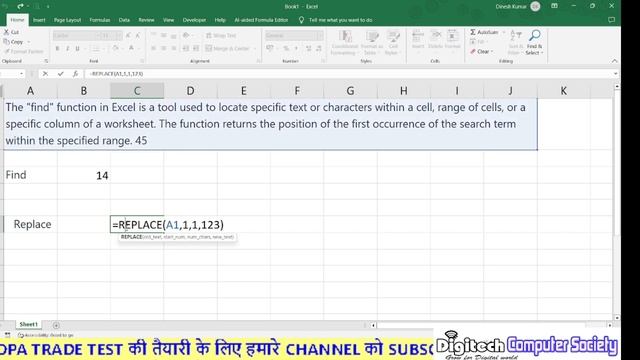The height and width of the screenshot is (360, 640).
Task: Click the Cut button
Action: coord(11,32)
